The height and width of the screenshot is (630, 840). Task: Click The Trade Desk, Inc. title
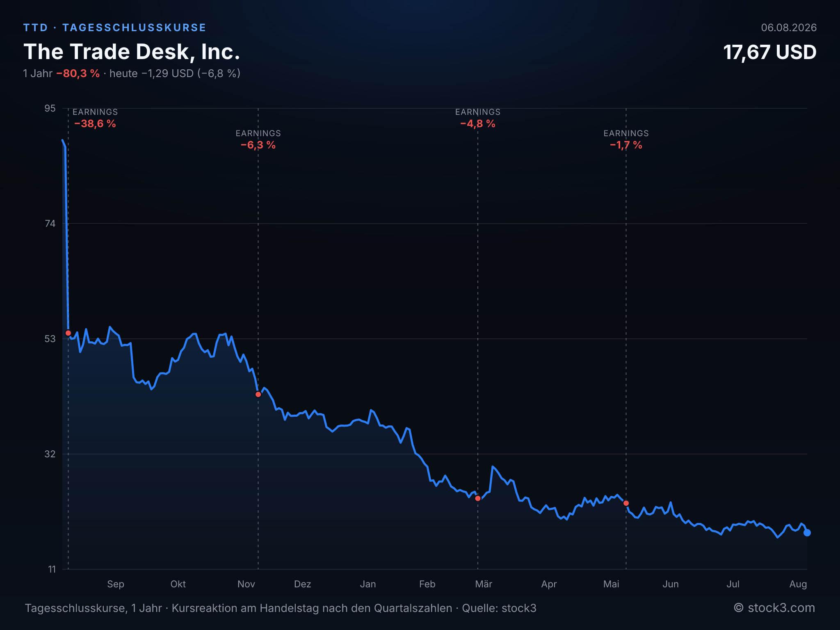132,52
